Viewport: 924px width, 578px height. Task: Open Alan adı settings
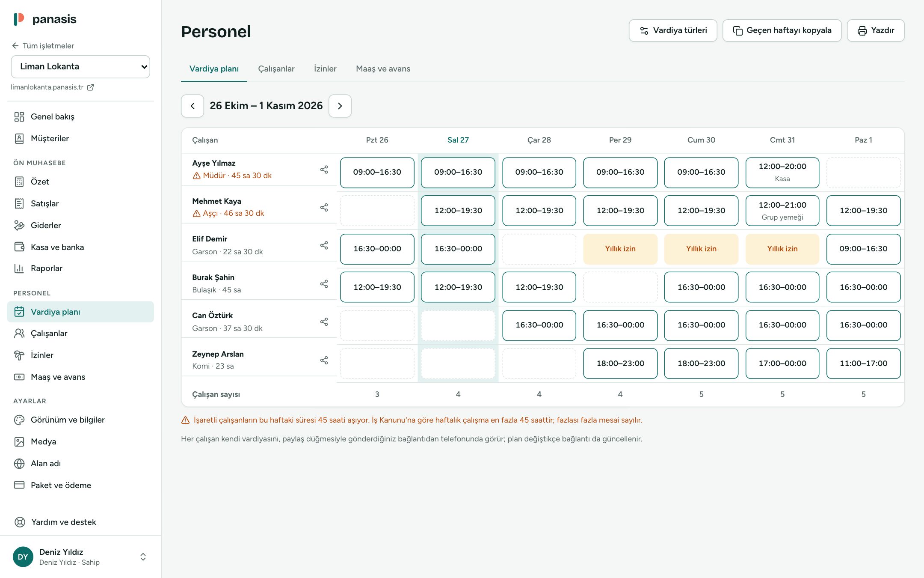80,463
